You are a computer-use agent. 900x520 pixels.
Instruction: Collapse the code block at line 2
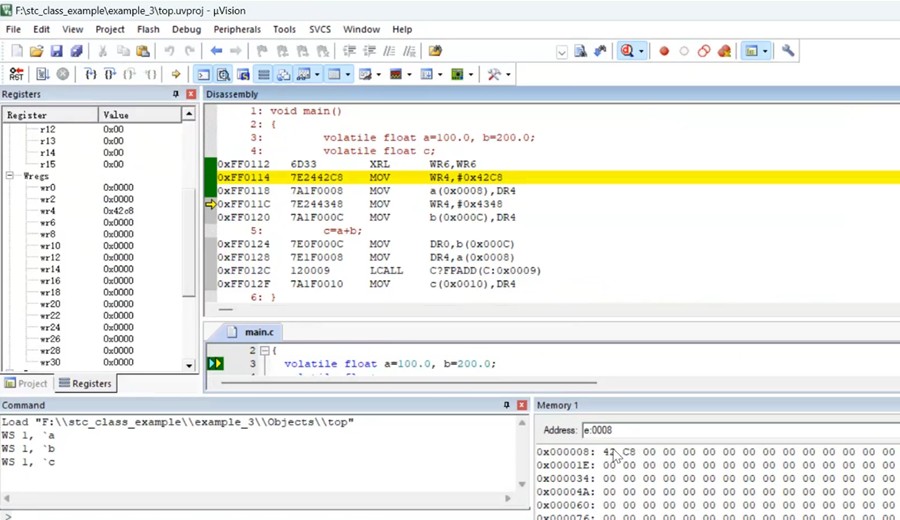[263, 351]
